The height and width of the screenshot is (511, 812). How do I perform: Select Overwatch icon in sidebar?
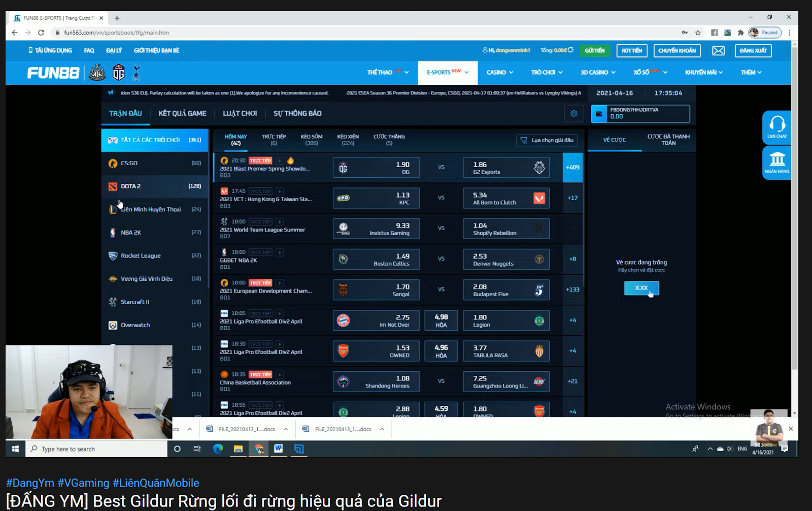tap(113, 325)
